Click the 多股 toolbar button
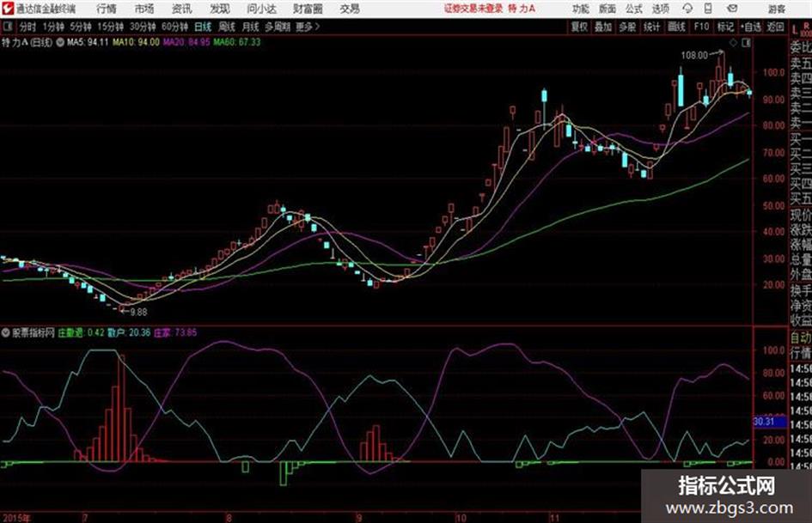The image size is (812, 523). pos(627,27)
